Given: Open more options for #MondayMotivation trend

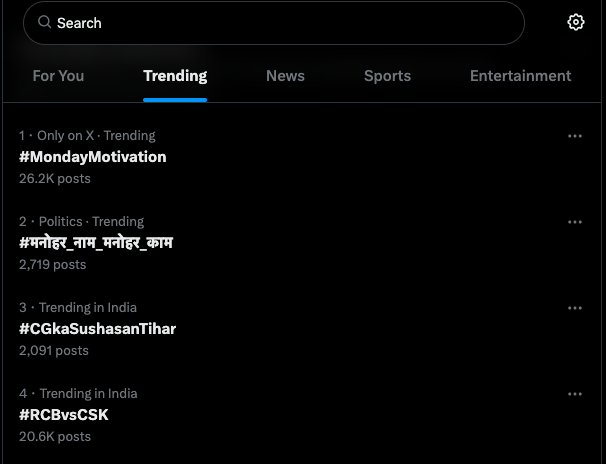Looking at the screenshot, I should point(575,136).
